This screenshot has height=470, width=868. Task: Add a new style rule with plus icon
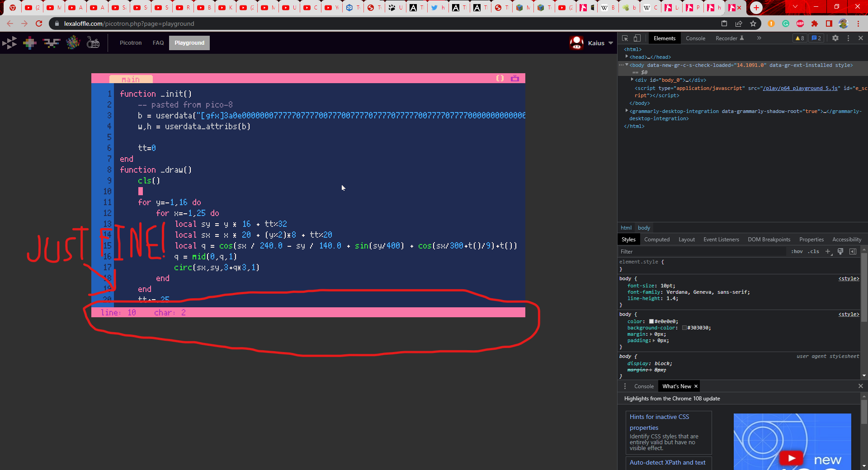click(828, 251)
